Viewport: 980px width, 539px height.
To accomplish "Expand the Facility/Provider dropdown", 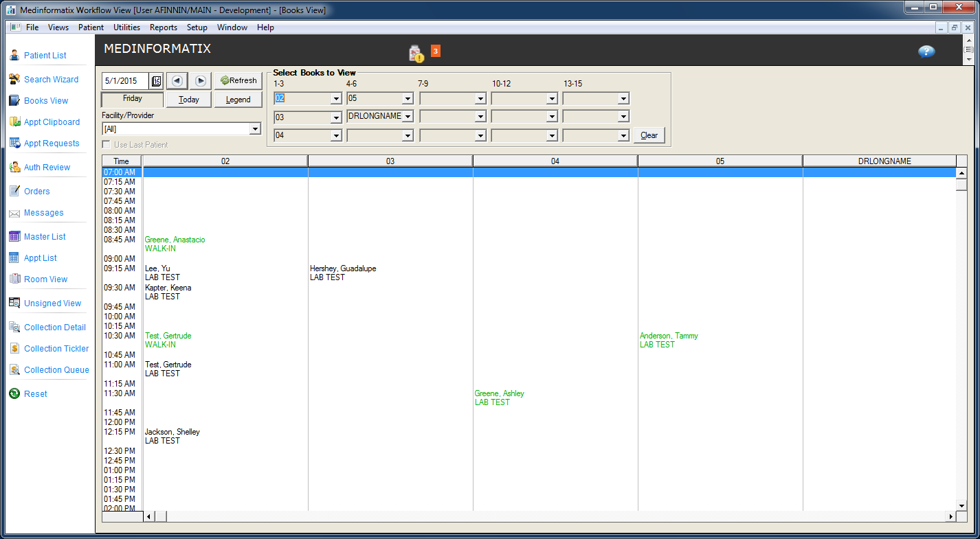I will [255, 129].
